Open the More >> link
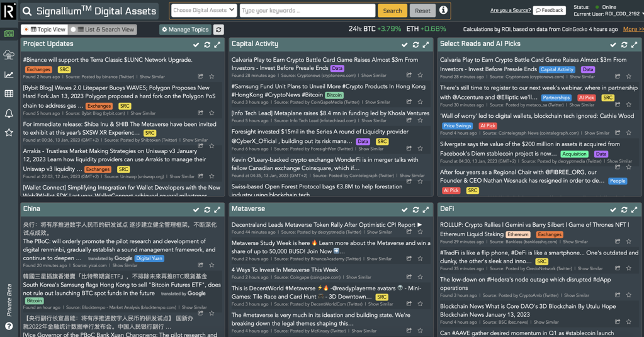 point(633,29)
